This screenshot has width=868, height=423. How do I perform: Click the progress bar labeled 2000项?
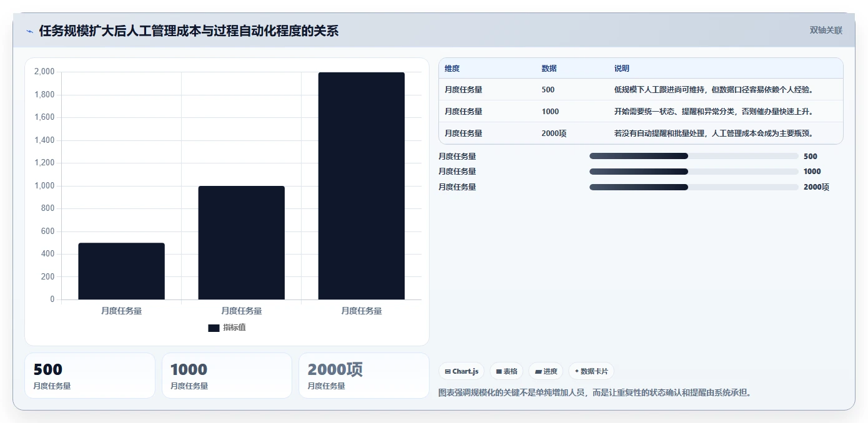(x=694, y=187)
